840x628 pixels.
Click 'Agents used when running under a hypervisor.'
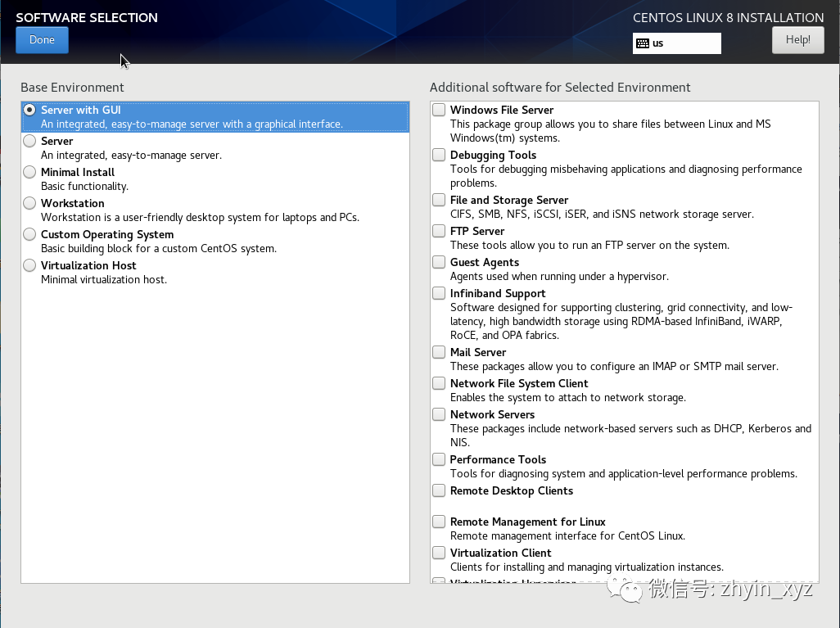click(x=559, y=277)
